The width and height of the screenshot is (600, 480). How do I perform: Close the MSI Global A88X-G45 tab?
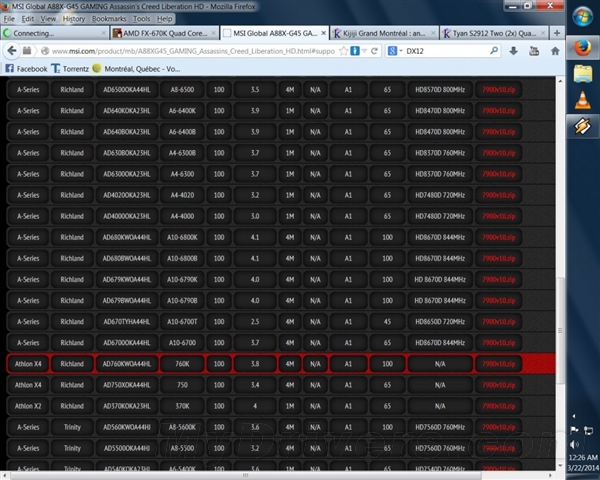pos(323,33)
